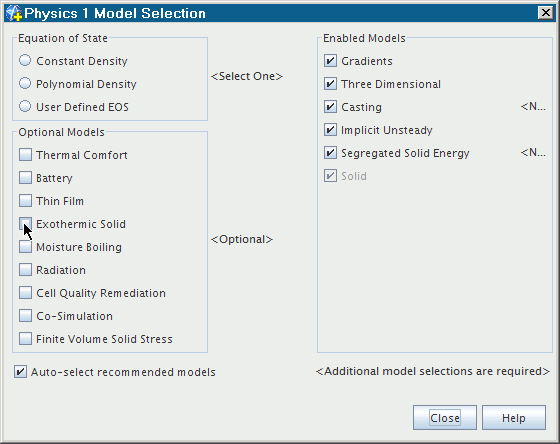Check the Battery optional model
The image size is (560, 444).
(25, 178)
